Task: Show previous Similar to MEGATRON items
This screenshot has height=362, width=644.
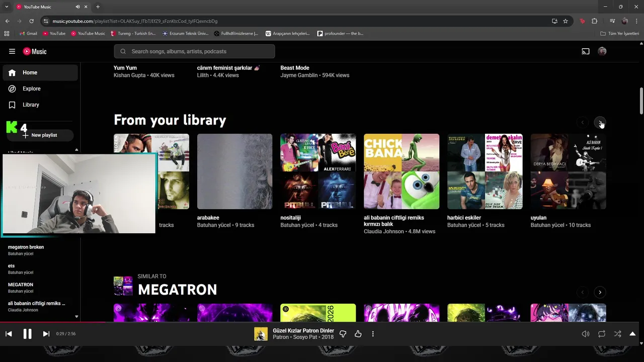Action: point(583,292)
